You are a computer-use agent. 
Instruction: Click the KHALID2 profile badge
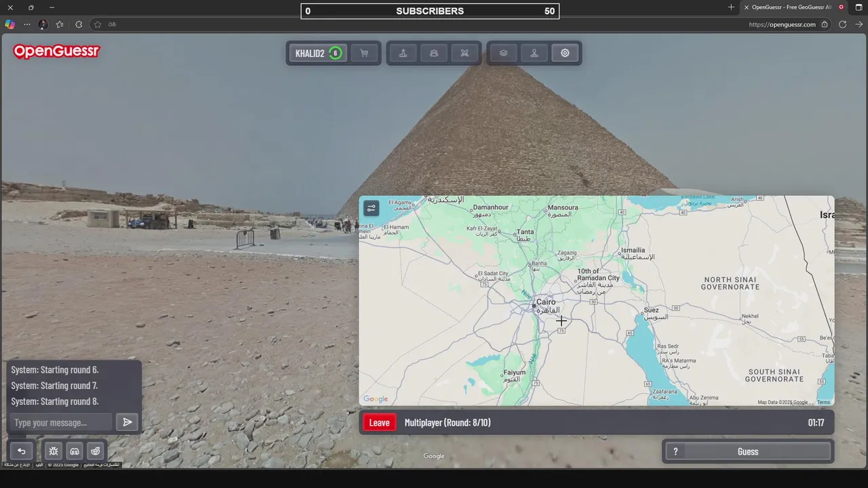pyautogui.click(x=318, y=53)
